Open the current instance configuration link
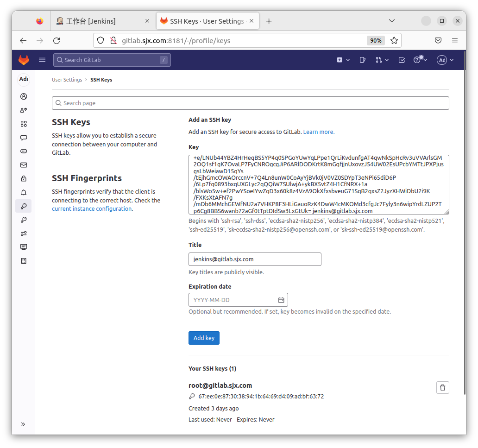 92,209
